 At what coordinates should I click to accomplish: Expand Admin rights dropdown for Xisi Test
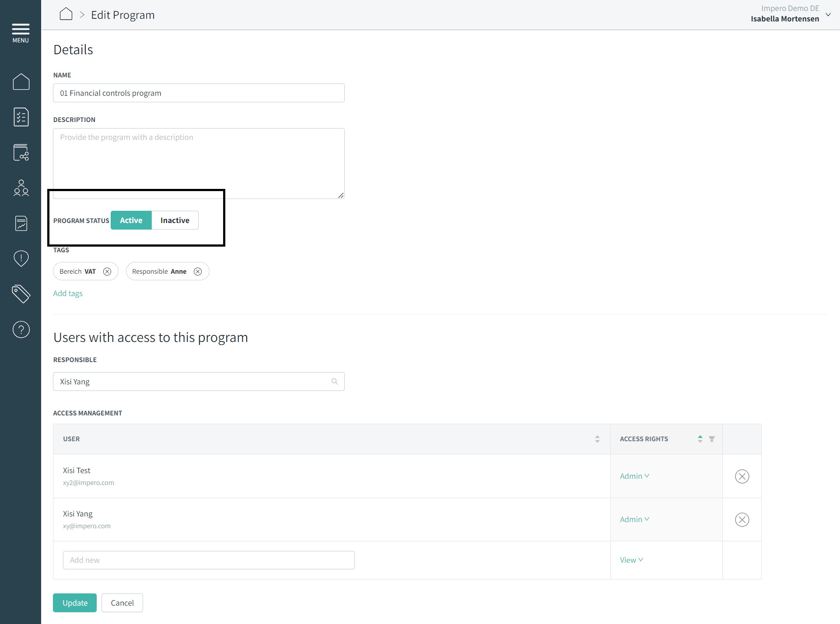point(634,476)
